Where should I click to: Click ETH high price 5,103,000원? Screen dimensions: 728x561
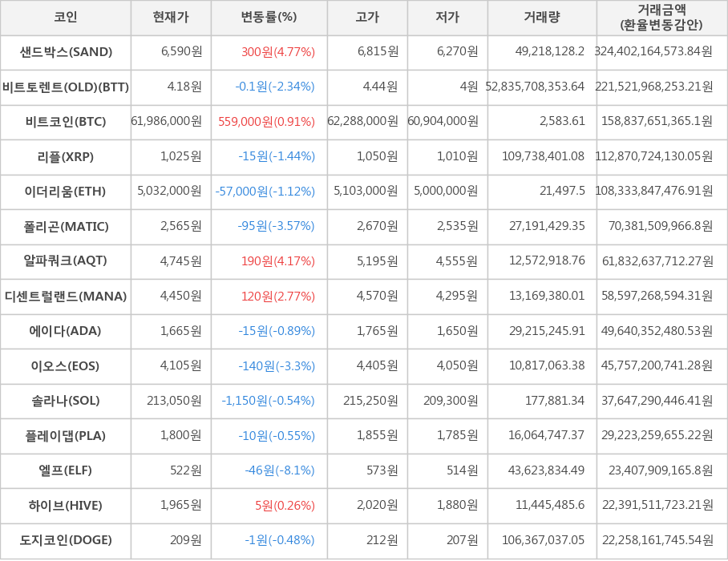coord(366,191)
